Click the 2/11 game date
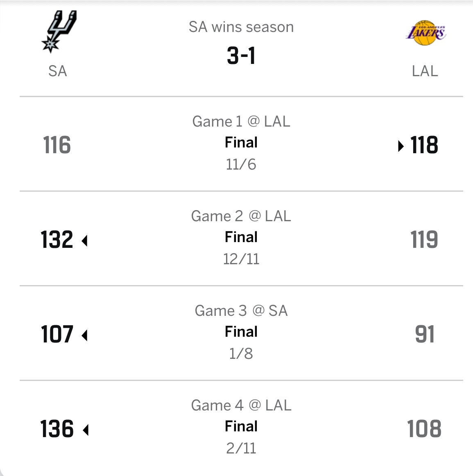Viewport: 473px width, 476px height. coord(241,448)
